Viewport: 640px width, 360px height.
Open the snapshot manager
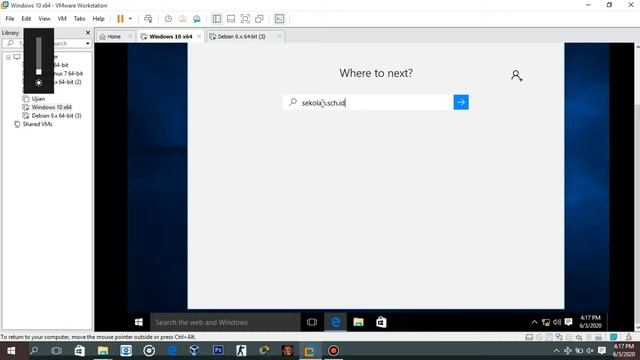197,19
